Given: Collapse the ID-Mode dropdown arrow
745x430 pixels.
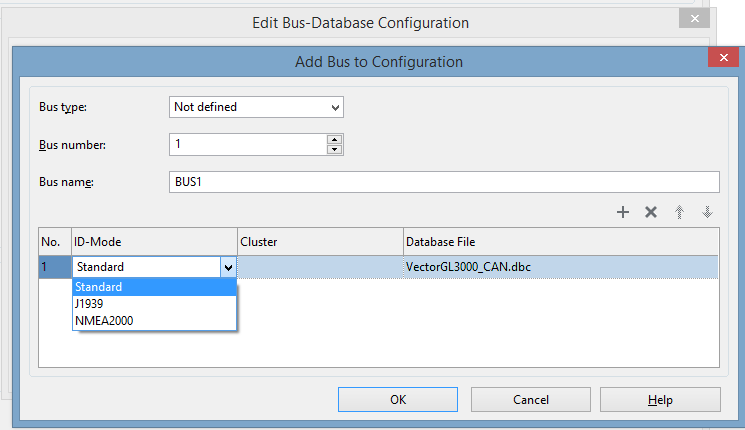Looking at the screenshot, I should tap(228, 267).
